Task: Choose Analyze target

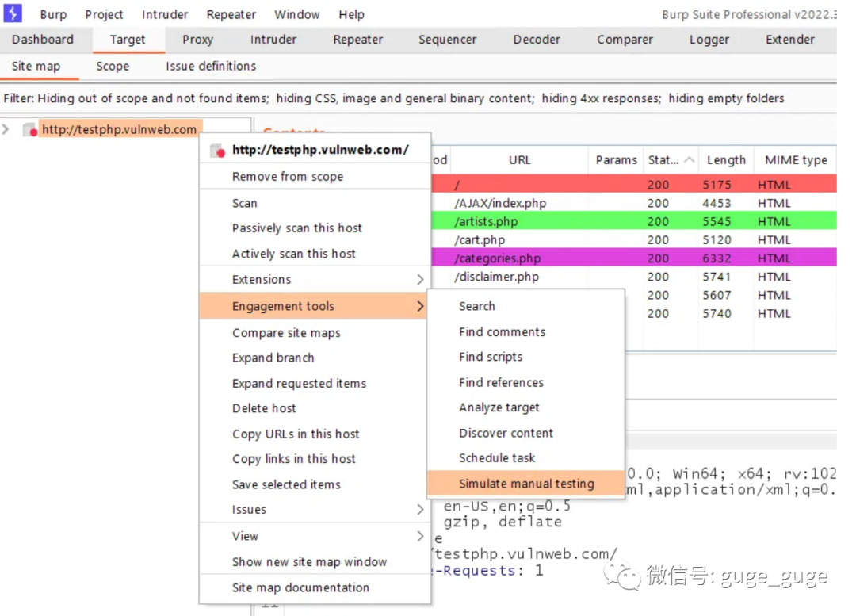Action: (525, 408)
